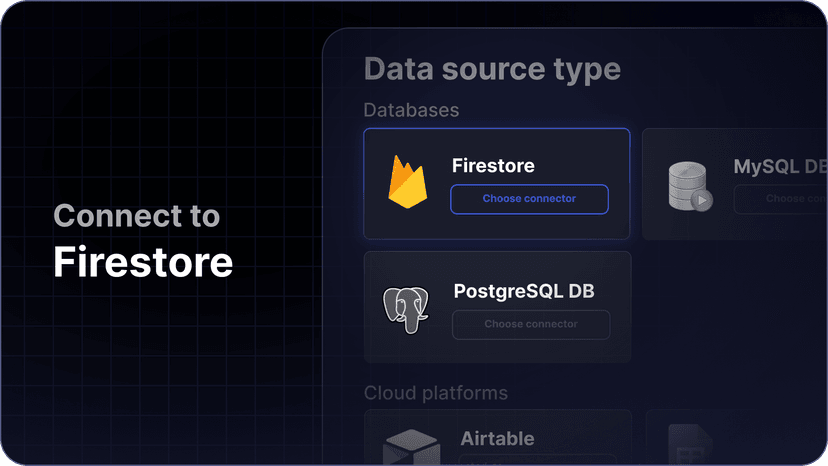Click the large white Firestore headline
The image size is (828, 466).
[143, 262]
